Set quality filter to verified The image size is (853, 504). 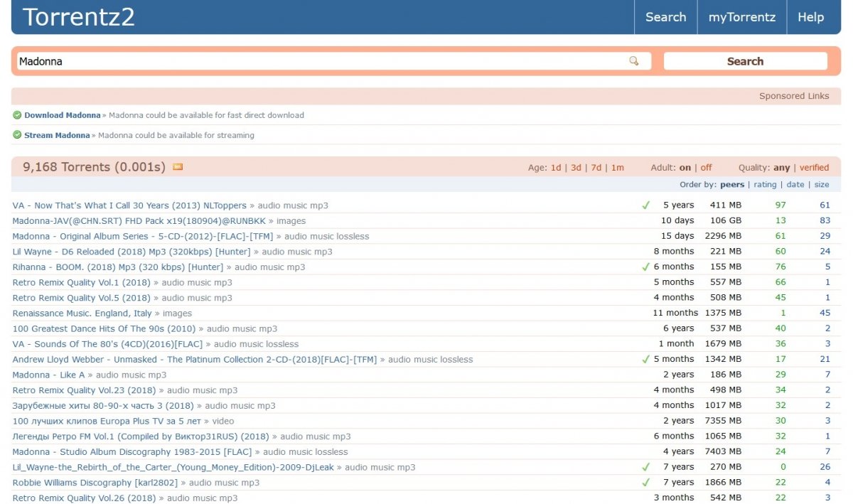click(x=815, y=168)
